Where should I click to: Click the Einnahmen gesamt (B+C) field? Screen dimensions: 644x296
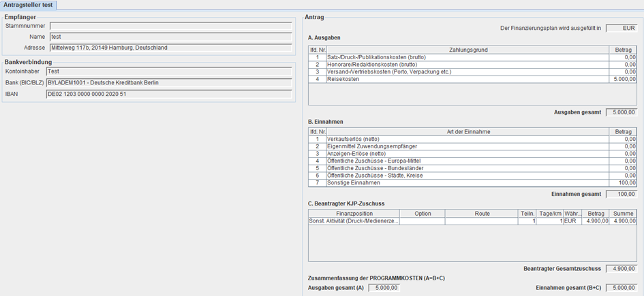click(x=621, y=288)
